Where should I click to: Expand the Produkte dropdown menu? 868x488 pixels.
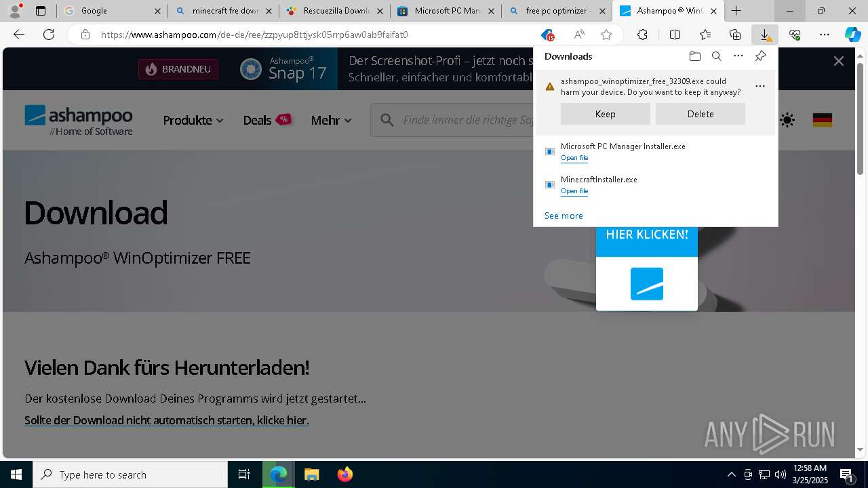pyautogui.click(x=193, y=120)
